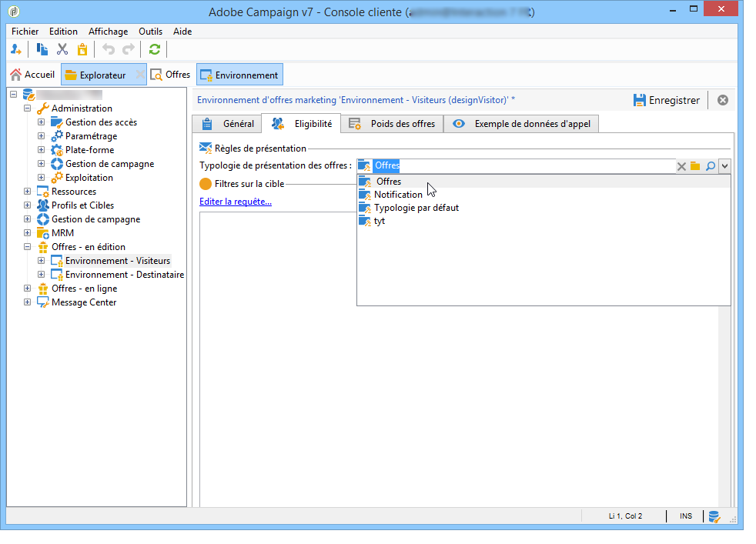Image resolution: width=756 pixels, height=544 pixels.
Task: Click the Redo arrow icon
Action: pos(129,49)
